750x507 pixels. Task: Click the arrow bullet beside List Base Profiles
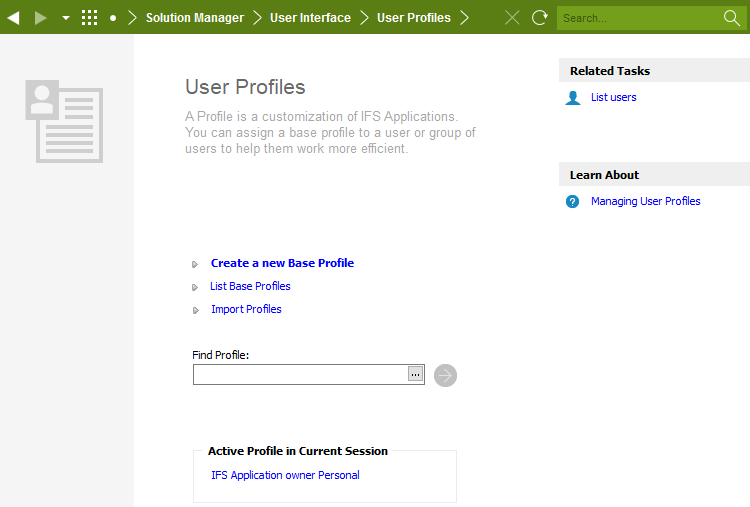tap(195, 287)
